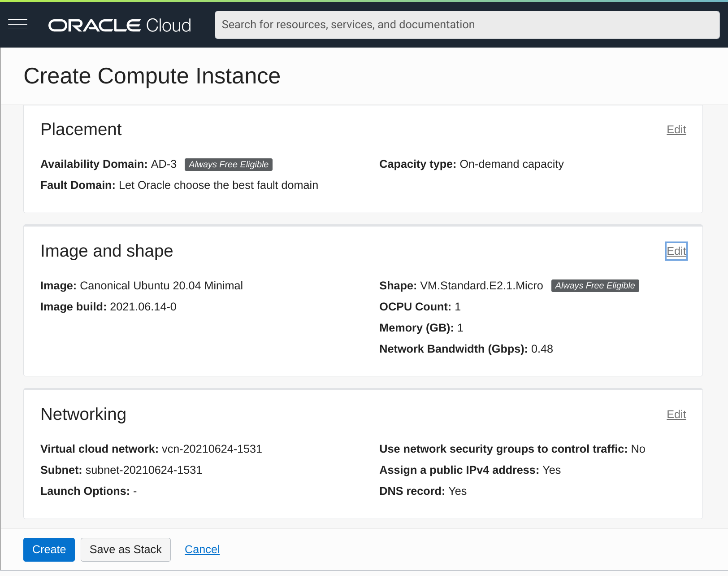728x576 pixels.
Task: Click Always Free Eligible badge beside AD-3
Action: click(x=229, y=165)
